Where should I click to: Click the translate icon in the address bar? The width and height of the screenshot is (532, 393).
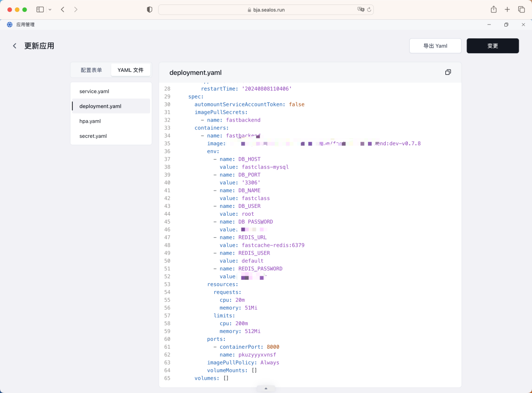361,9
